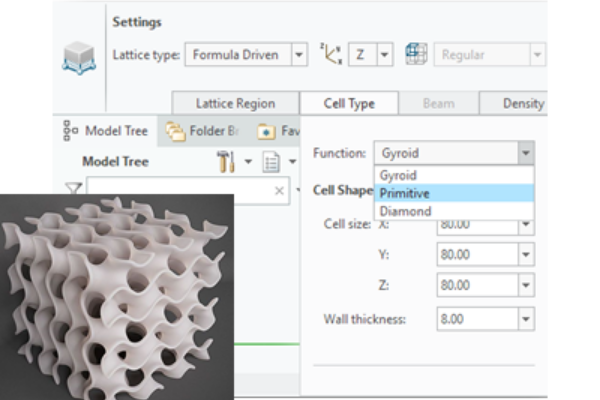The image size is (600, 400).
Task: Collapse the Function dropdown arrow
Action: click(x=525, y=154)
